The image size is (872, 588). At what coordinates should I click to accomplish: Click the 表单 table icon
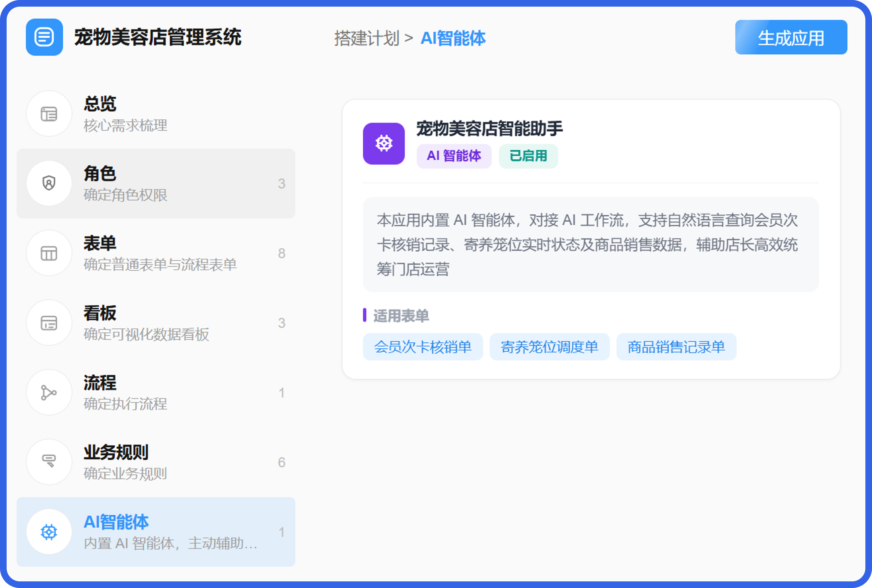[49, 254]
